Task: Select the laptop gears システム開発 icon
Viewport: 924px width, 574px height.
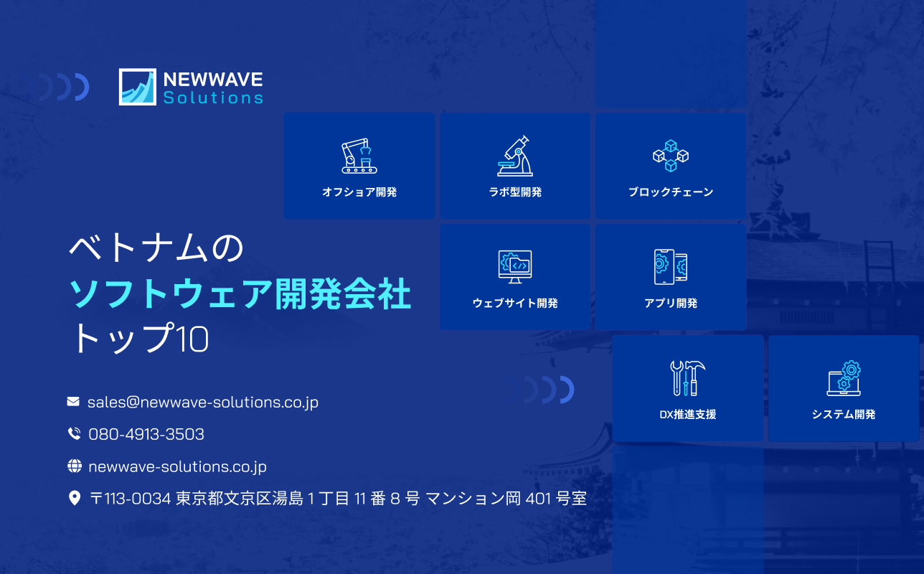Action: point(843,377)
